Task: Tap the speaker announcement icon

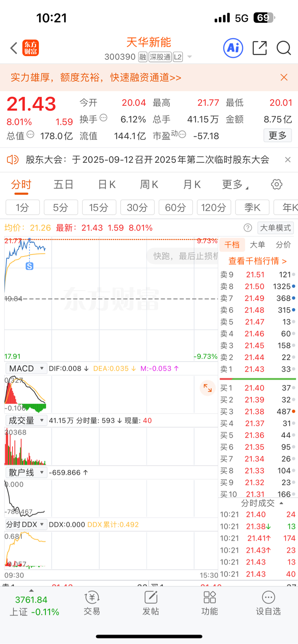Action: [x=13, y=160]
